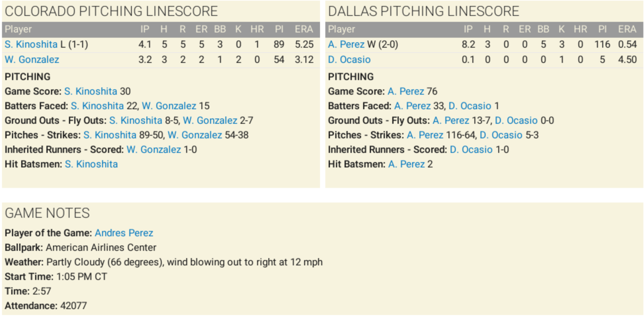644x317 pixels.
Task: Click ERA column header in Colorado table
Action: click(x=304, y=29)
